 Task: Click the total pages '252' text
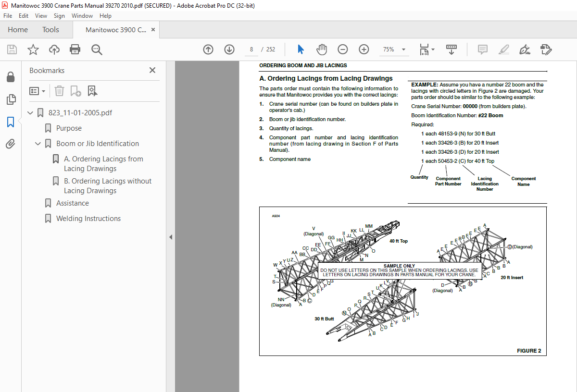coord(271,49)
